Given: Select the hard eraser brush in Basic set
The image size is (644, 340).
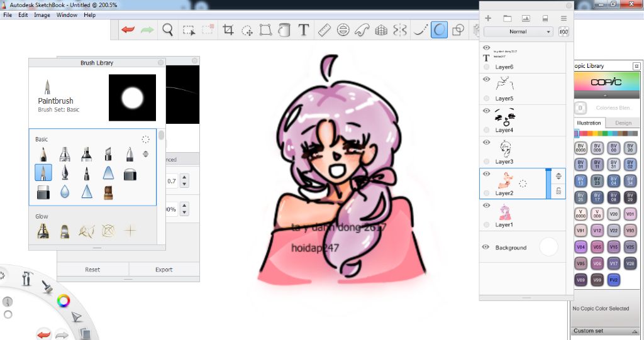Looking at the screenshot, I should (x=43, y=192).
